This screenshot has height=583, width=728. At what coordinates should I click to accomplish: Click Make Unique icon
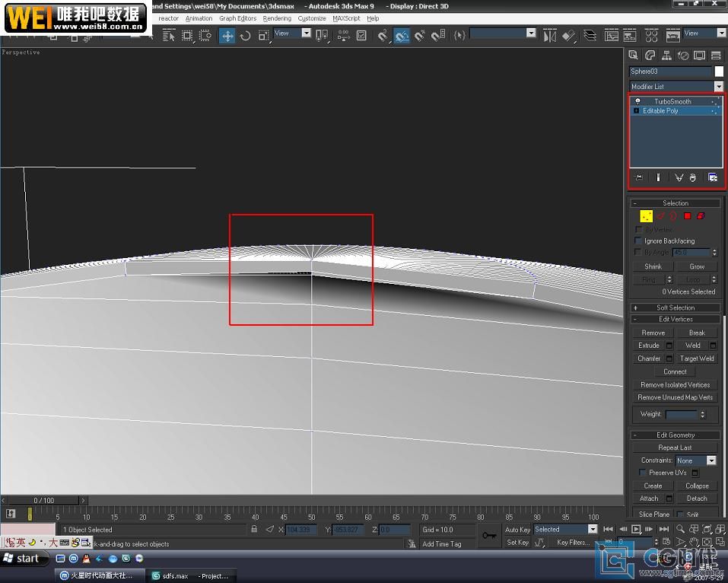pos(679,177)
